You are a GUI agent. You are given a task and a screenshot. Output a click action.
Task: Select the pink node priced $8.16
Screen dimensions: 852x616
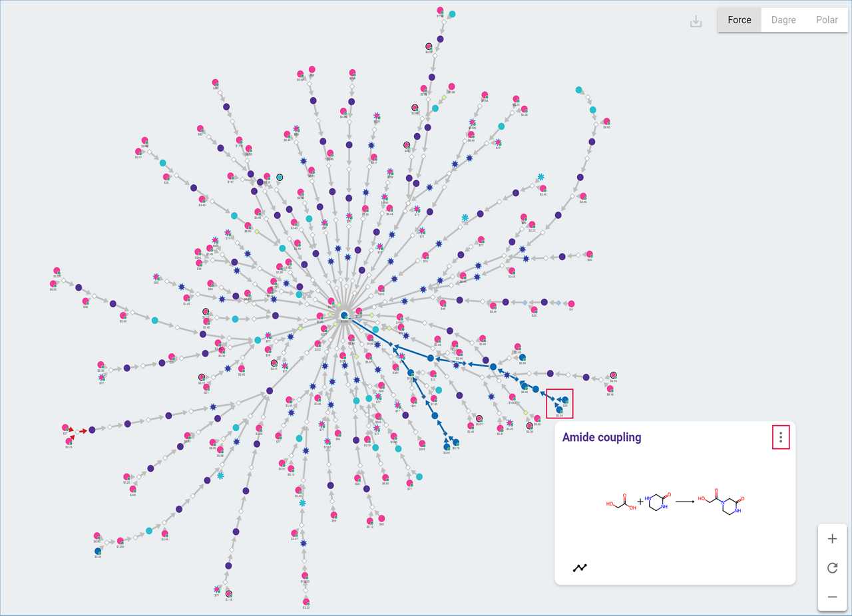coord(610,388)
